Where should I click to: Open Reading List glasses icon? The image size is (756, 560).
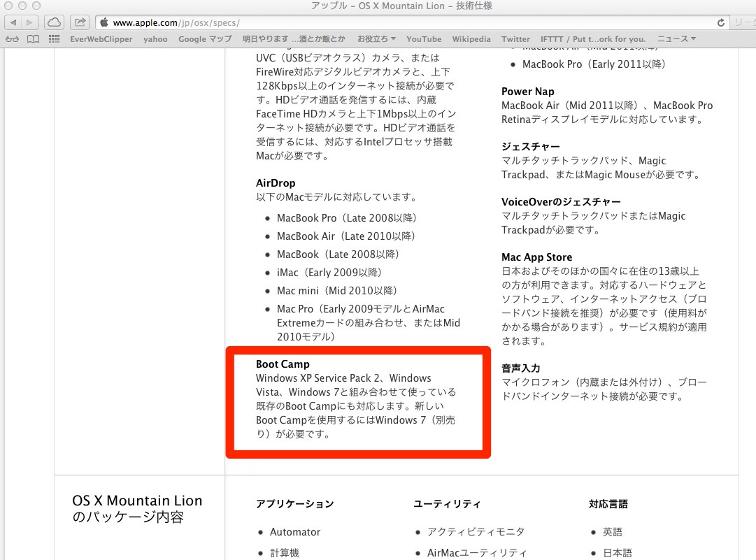tap(13, 39)
